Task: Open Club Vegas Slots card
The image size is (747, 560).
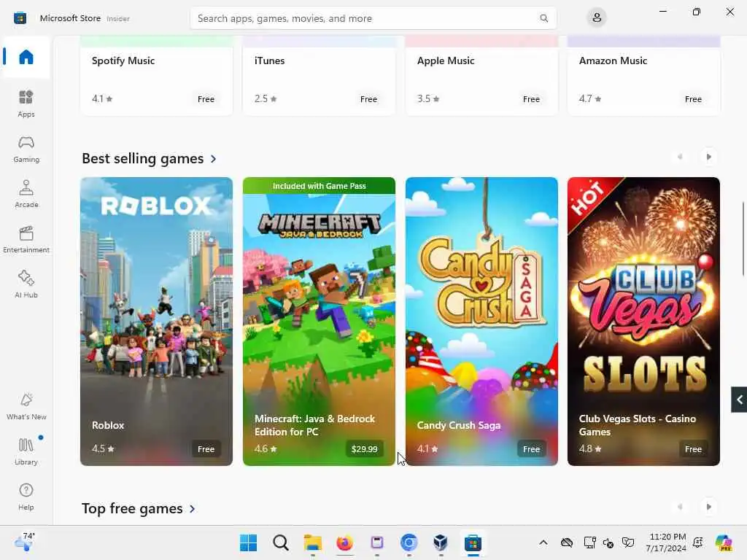Action: (643, 322)
